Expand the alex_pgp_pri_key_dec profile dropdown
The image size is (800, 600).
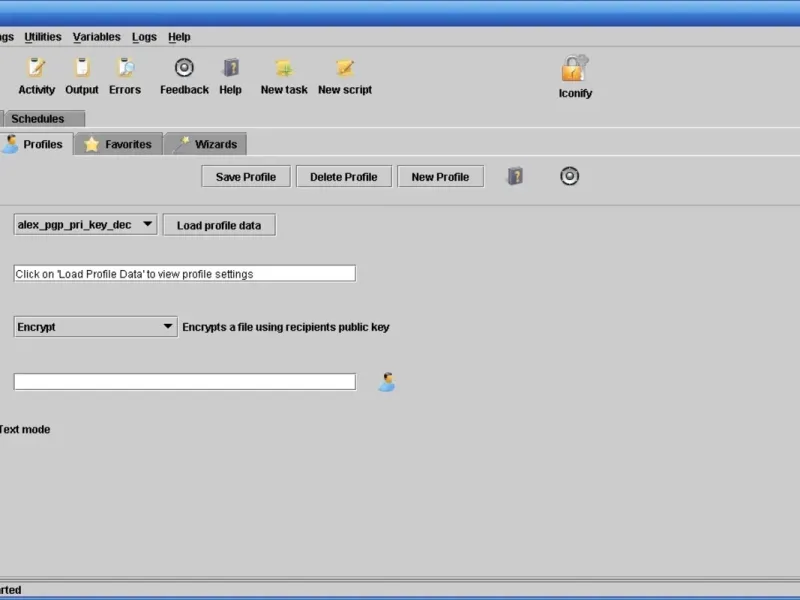coord(85,224)
